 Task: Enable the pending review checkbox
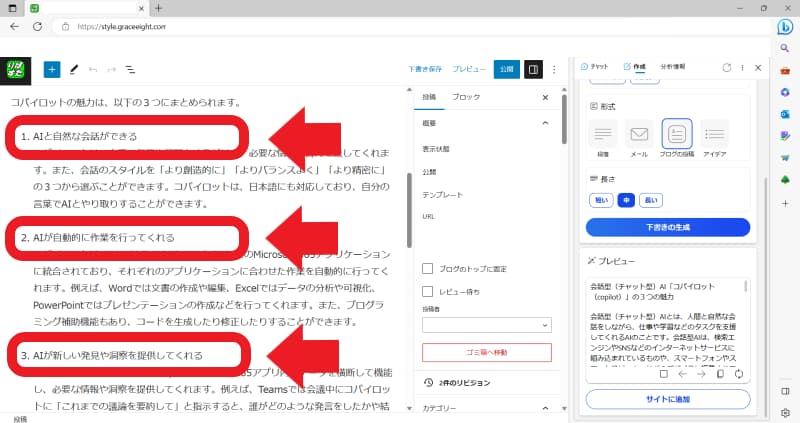pyautogui.click(x=428, y=291)
